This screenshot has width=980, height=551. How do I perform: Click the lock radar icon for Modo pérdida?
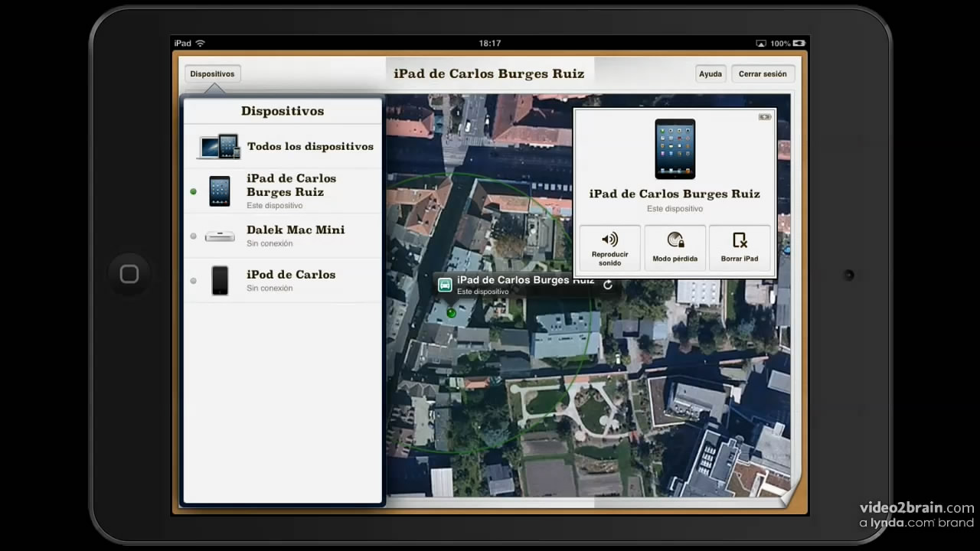click(675, 240)
